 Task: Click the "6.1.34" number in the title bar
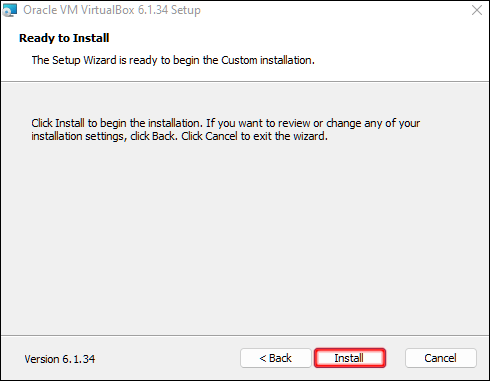[x=153, y=10]
